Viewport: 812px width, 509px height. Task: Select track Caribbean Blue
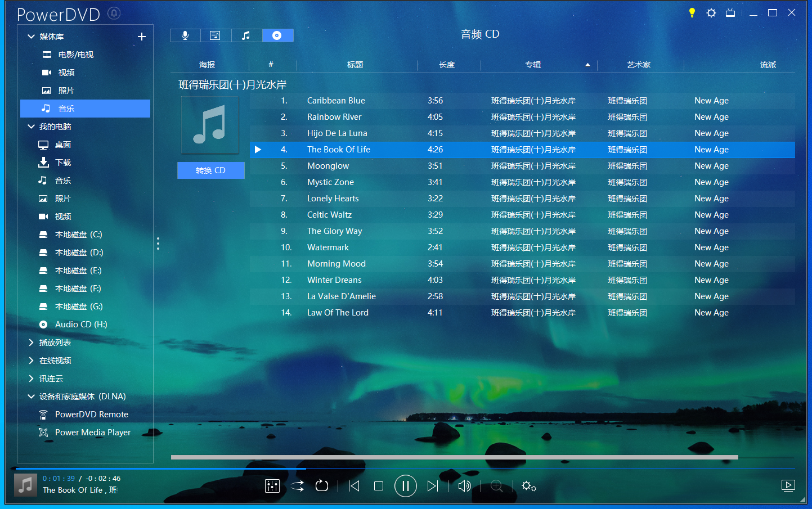(x=522, y=101)
